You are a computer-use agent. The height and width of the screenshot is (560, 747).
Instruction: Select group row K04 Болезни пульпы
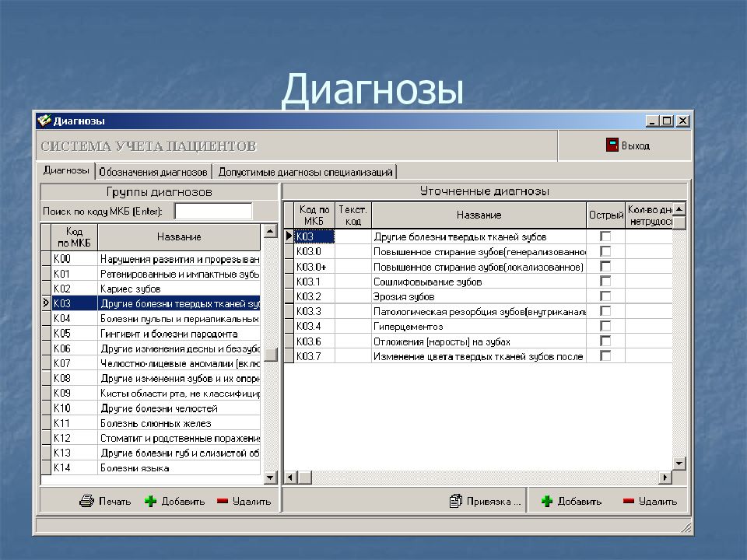pyautogui.click(x=156, y=318)
